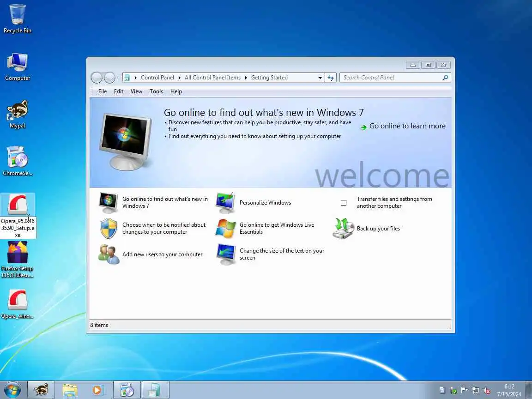
Task: Click the Windows Live Essentials flag icon
Action: 225,228
